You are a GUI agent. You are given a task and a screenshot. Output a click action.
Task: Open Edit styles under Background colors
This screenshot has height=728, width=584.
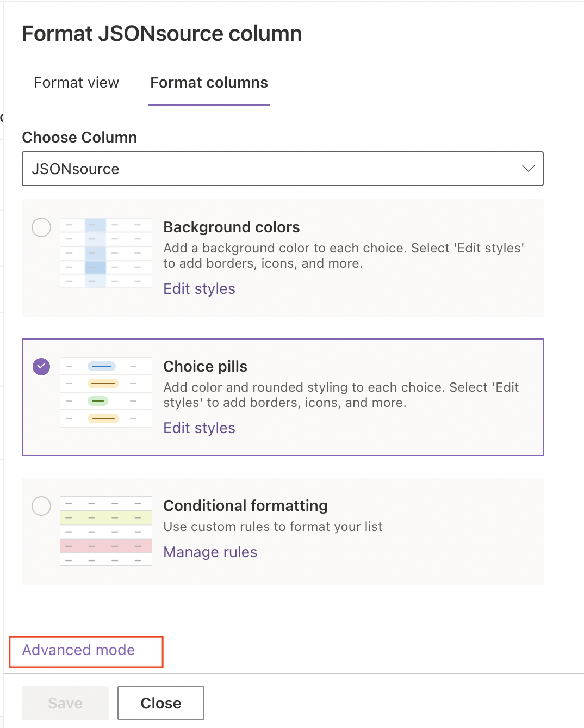[199, 288]
